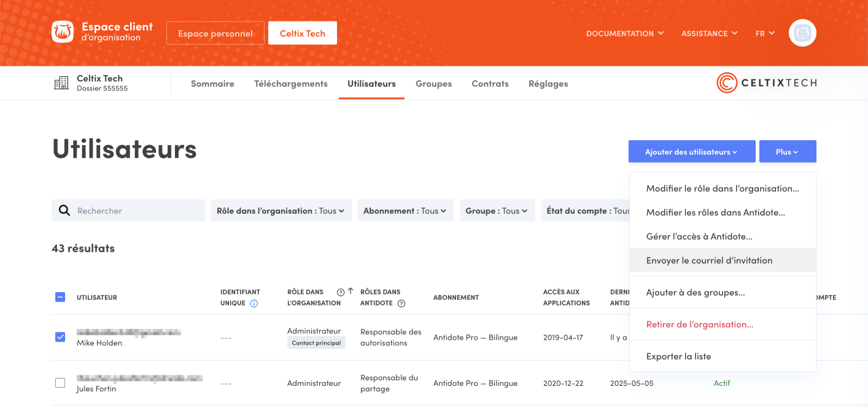Click the search magnifying glass icon
The width and height of the screenshot is (868, 408).
(64, 211)
